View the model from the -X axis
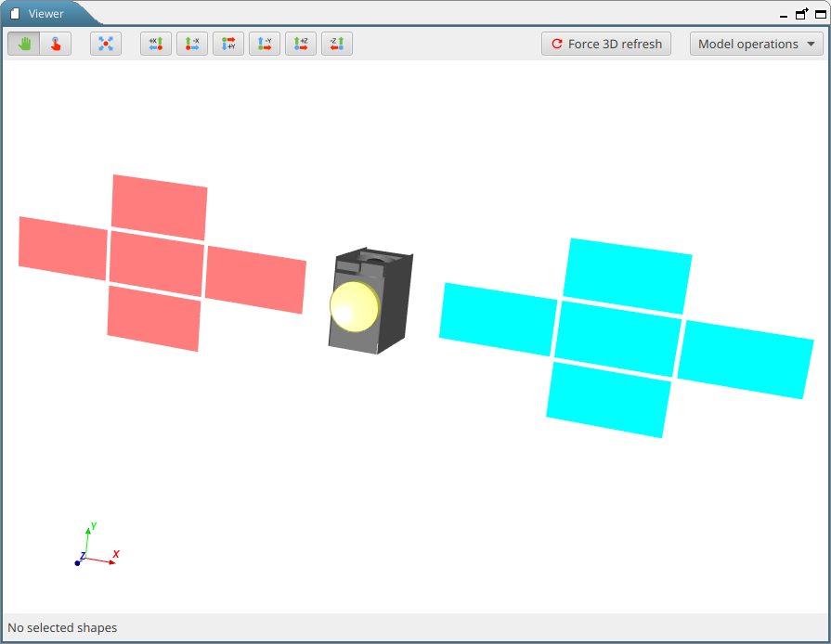831x644 pixels. pos(191,43)
